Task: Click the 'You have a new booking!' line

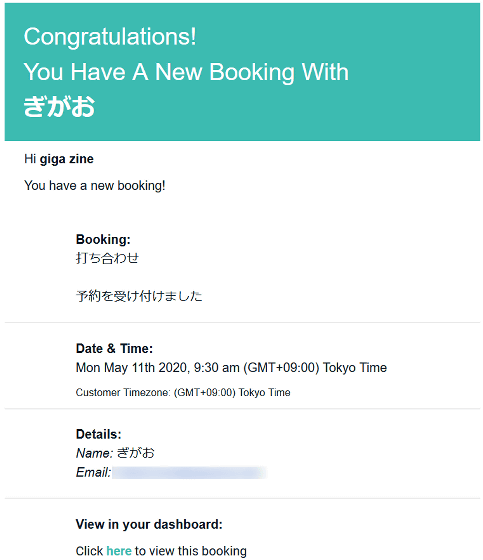Action: click(x=95, y=186)
